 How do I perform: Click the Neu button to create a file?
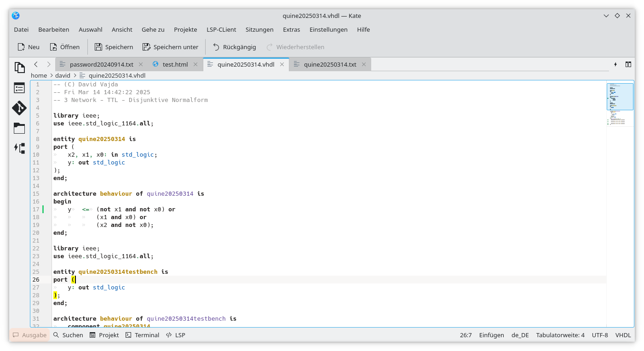[28, 46]
